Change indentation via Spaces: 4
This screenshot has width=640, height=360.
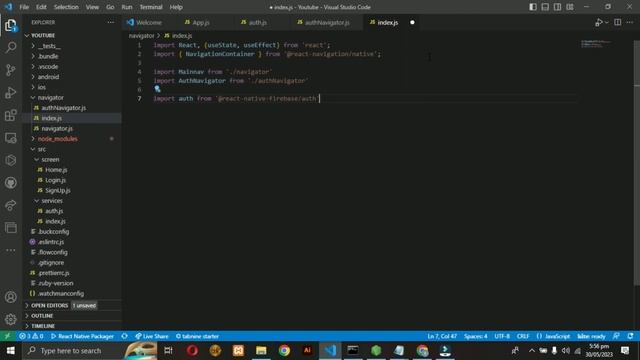[476, 336]
